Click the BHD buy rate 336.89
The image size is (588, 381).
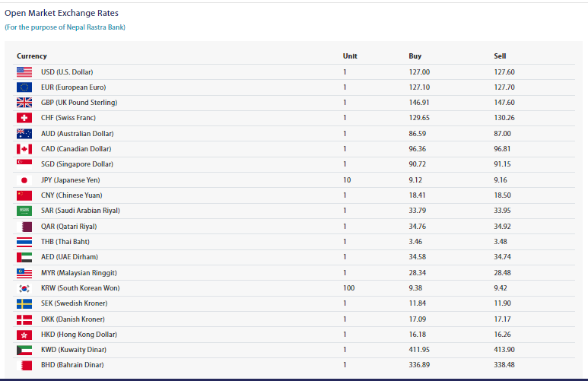pos(419,365)
